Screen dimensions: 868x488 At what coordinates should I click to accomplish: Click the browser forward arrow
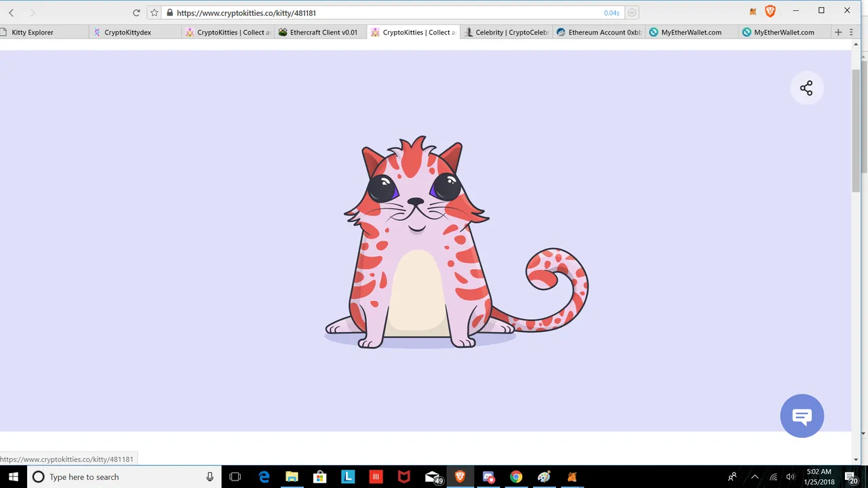[32, 13]
